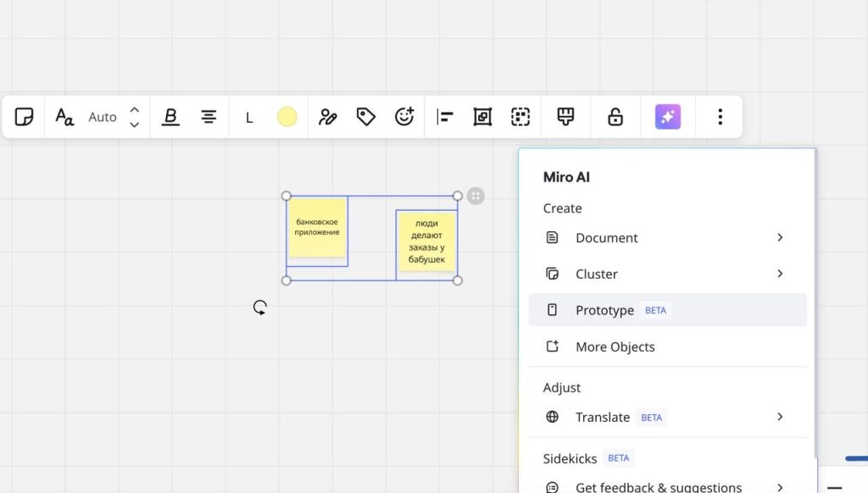Click the tag icon in toolbar
Screen dimensions: 868x493
click(366, 117)
